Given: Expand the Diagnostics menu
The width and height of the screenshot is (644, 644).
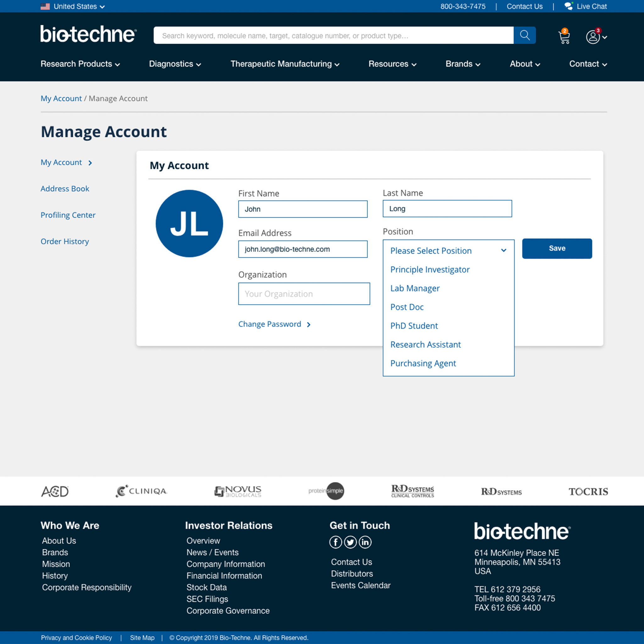Looking at the screenshot, I should (x=175, y=64).
